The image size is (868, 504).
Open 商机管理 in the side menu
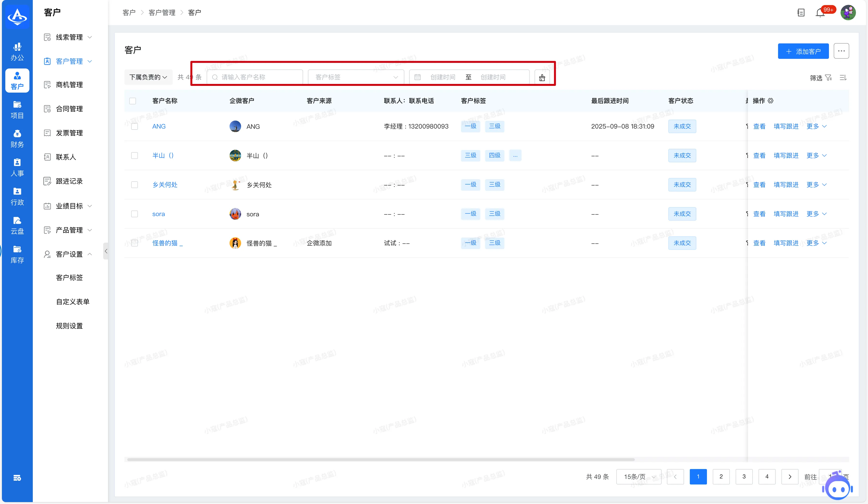pyautogui.click(x=69, y=85)
